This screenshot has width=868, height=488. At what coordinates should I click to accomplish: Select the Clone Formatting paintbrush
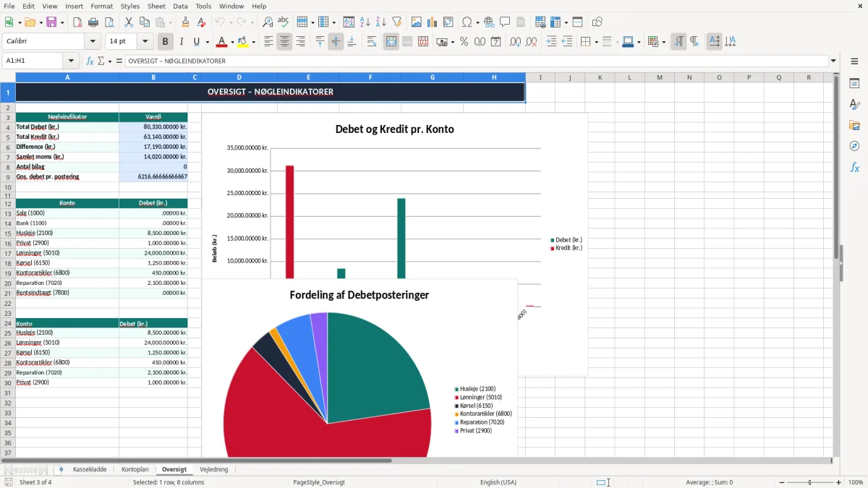pyautogui.click(x=186, y=22)
